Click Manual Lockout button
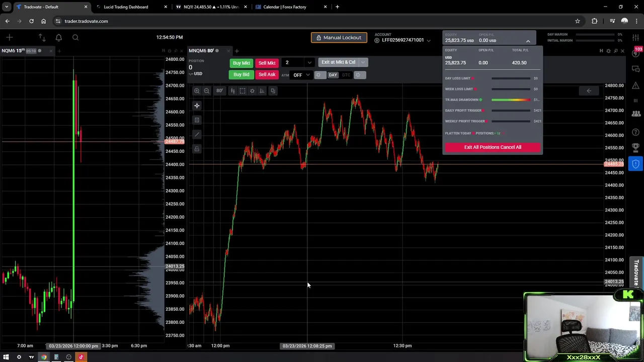The height and width of the screenshot is (362, 644). tap(339, 38)
